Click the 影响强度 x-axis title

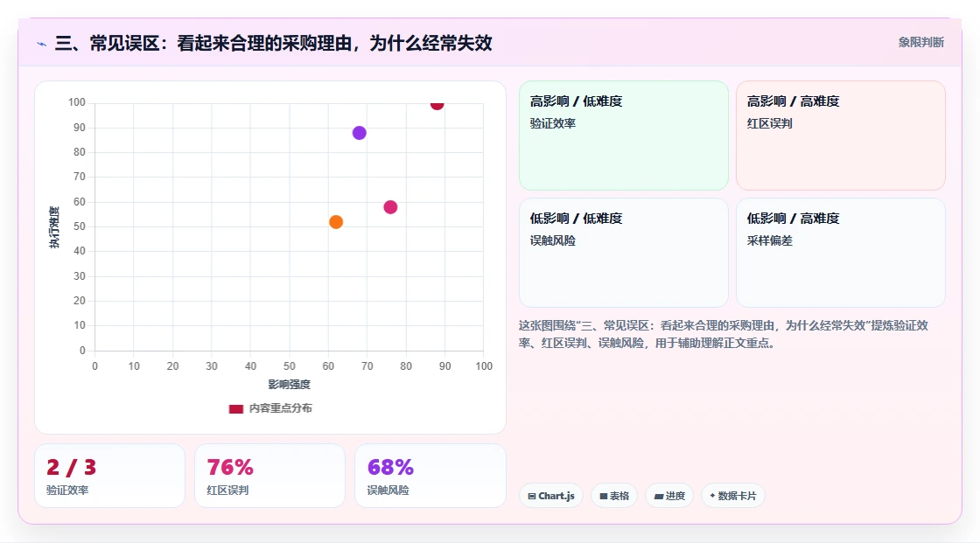[x=290, y=384]
